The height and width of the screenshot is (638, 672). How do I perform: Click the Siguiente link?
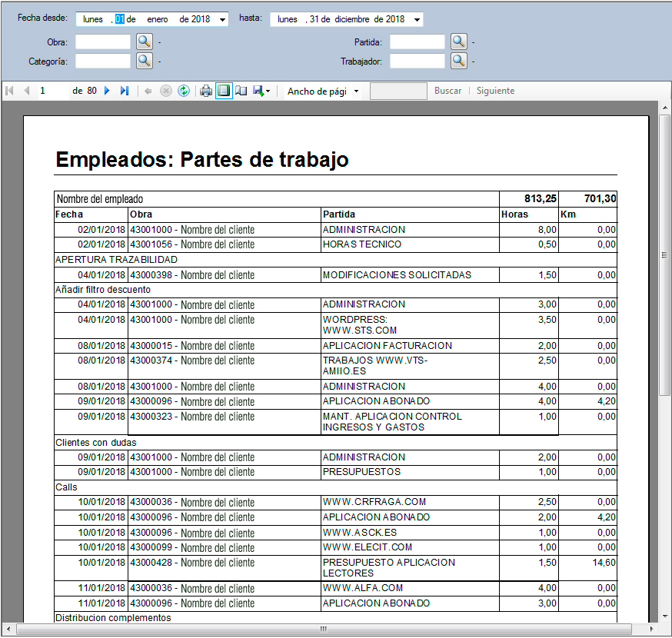pos(495,91)
